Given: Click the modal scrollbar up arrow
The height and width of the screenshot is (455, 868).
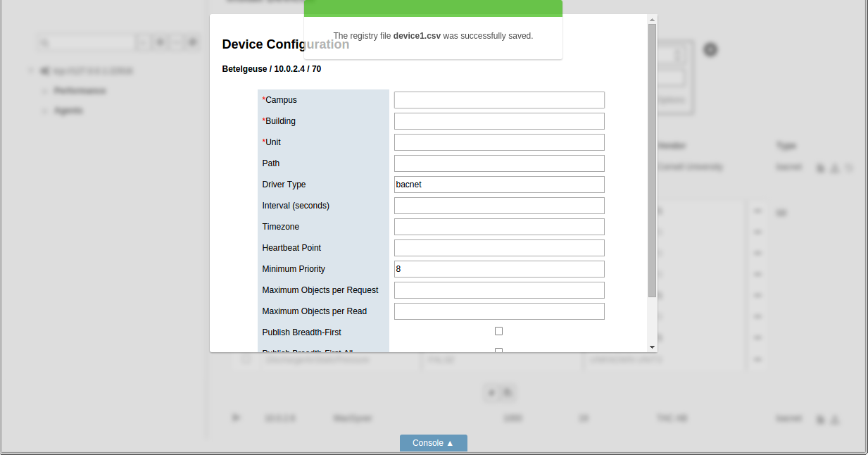Looking at the screenshot, I should (652, 20).
